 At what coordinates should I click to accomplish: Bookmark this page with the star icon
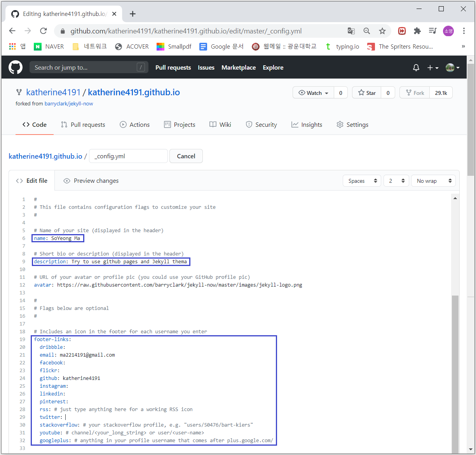[x=382, y=31]
